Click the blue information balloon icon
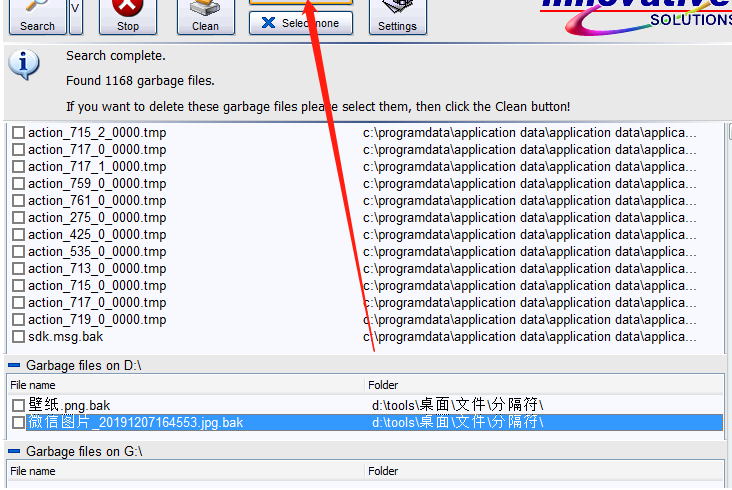The height and width of the screenshot is (490, 732). 24,64
